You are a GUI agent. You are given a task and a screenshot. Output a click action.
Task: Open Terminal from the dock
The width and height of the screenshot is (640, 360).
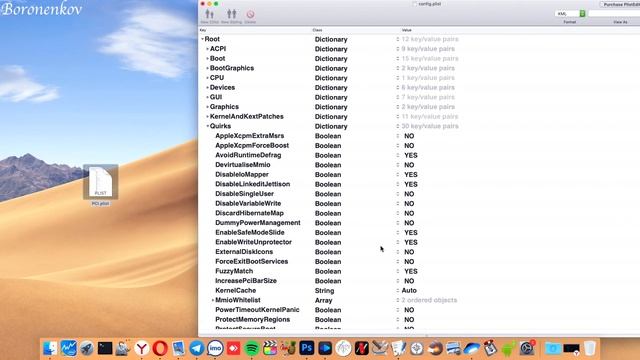pyautogui.click(x=105, y=348)
